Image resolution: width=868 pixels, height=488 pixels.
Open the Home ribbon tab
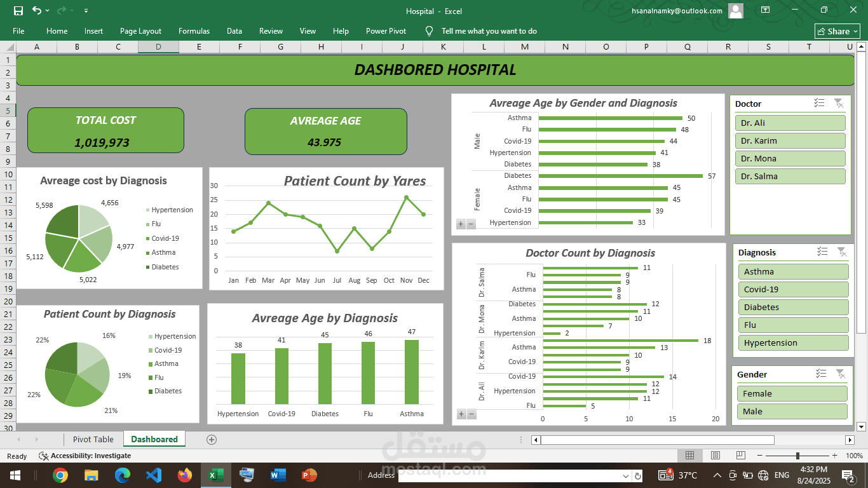(57, 31)
